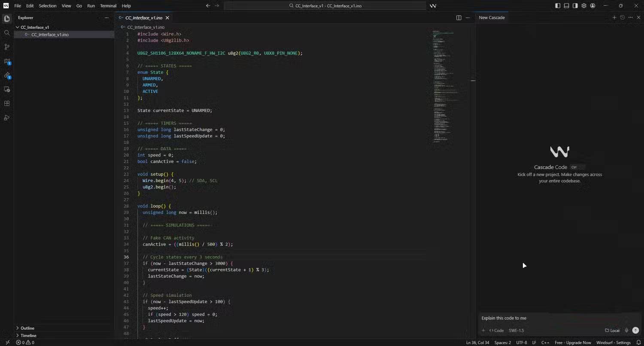Open Cascade conversation history
Viewport: 644px width, 346px height.
622,18
